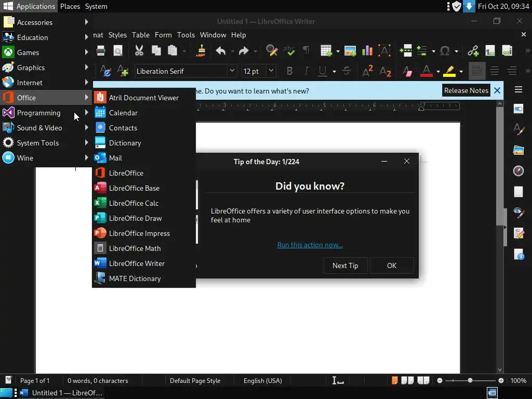Click the Insert Text Box icon
The height and width of the screenshot is (399, 532).
pyautogui.click(x=384, y=51)
